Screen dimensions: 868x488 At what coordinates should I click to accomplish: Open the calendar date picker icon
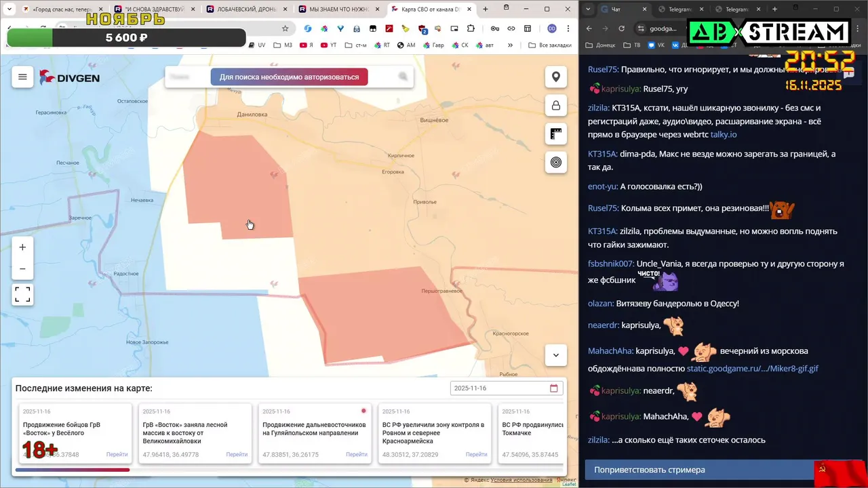coord(554,388)
